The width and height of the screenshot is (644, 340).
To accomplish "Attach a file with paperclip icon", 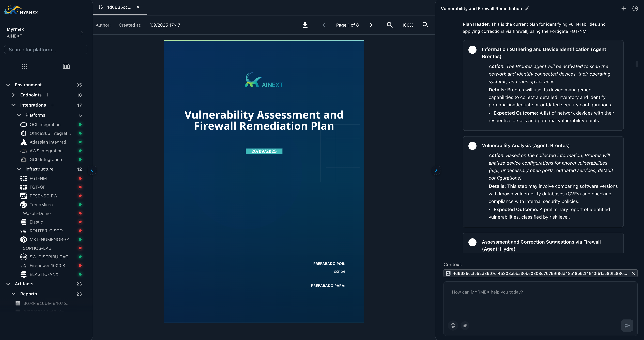I will (465, 326).
